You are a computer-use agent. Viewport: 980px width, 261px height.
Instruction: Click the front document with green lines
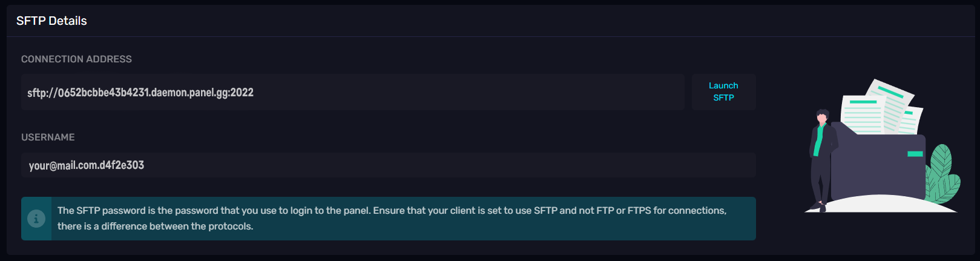point(862,114)
